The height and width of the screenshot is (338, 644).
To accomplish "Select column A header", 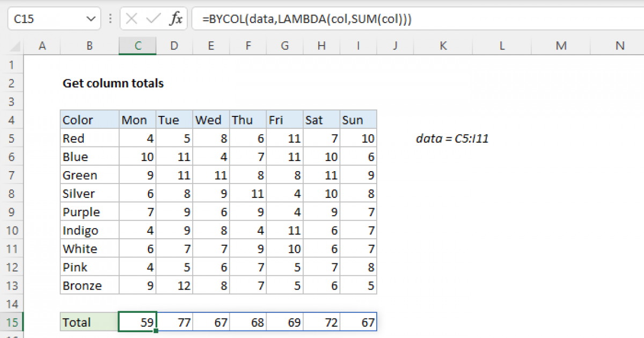I will tap(42, 47).
